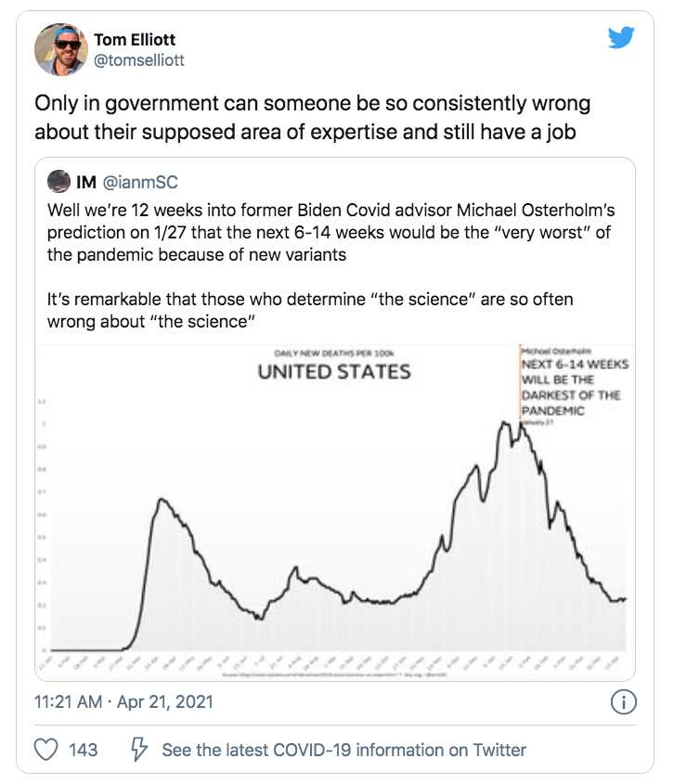Click the "UNITED STATES" chart title
674x784 pixels.
pos(333,372)
